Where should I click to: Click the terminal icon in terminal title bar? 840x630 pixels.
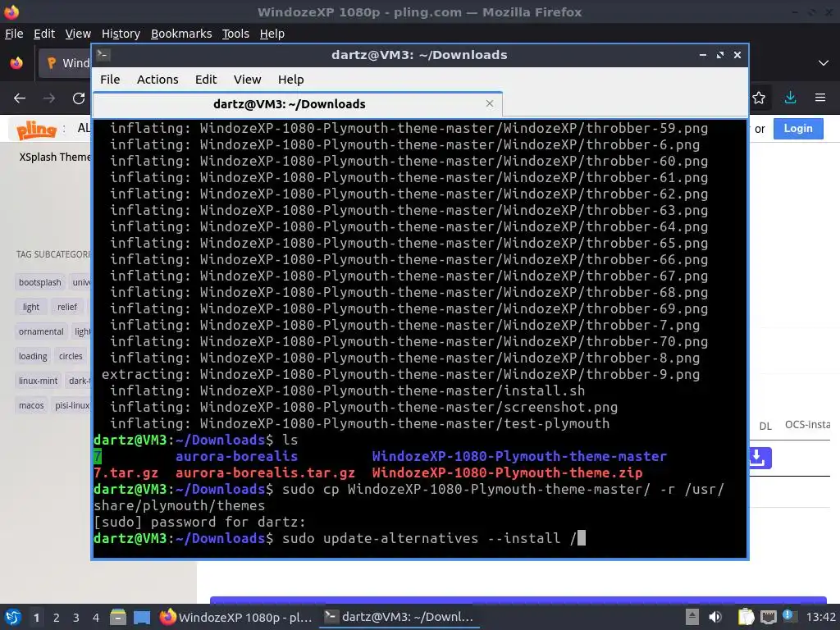coord(103,55)
